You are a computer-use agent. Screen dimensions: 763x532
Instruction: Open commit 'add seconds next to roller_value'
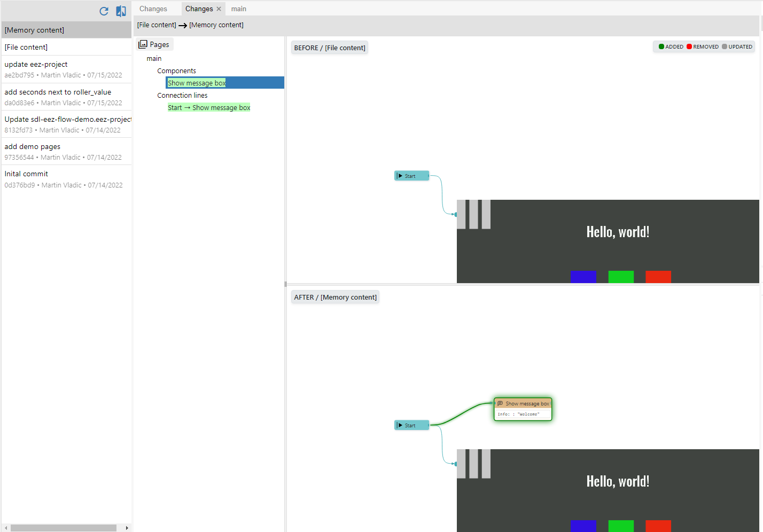click(x=67, y=97)
